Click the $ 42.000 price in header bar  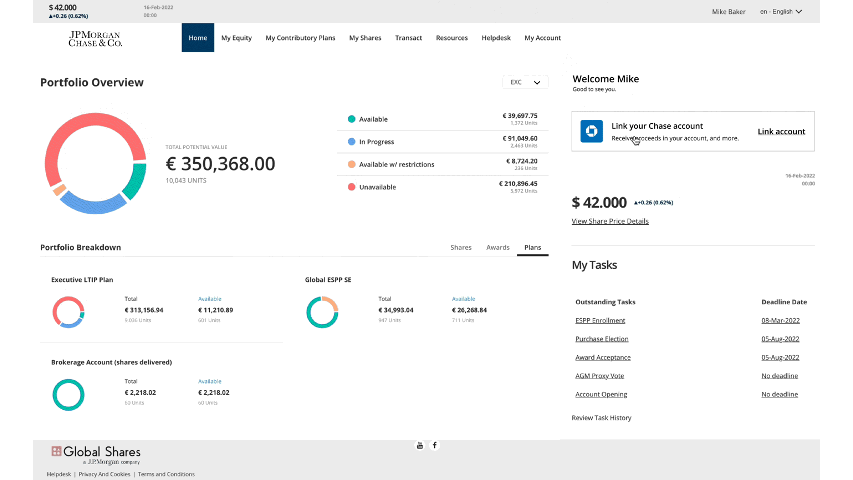(63, 8)
